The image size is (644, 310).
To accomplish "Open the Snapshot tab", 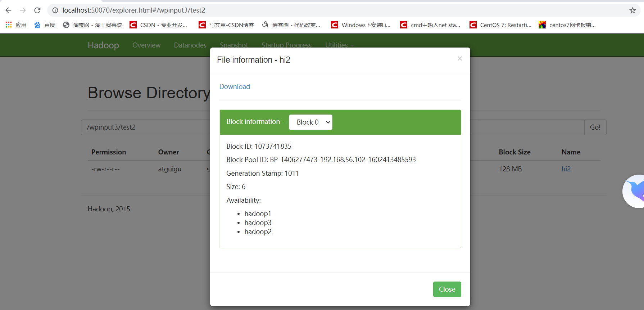I will pyautogui.click(x=234, y=45).
